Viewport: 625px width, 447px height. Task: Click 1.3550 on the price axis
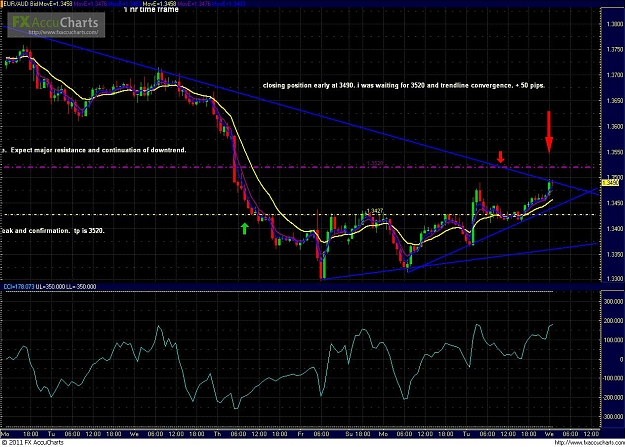(614, 152)
